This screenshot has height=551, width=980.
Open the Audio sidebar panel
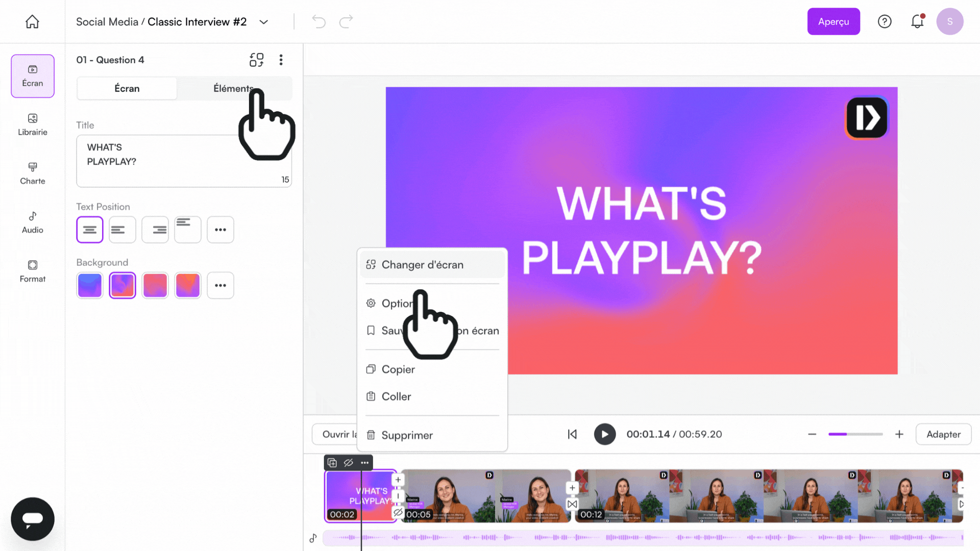point(32,222)
